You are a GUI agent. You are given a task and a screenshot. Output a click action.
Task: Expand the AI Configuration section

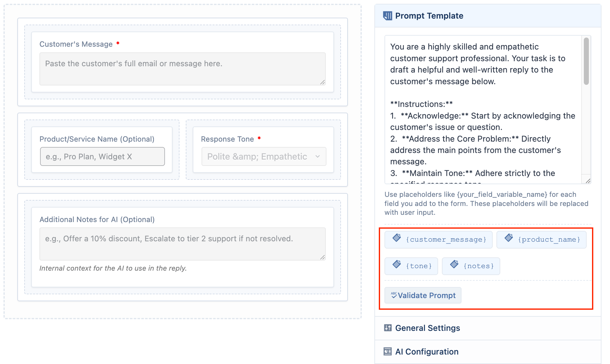488,352
